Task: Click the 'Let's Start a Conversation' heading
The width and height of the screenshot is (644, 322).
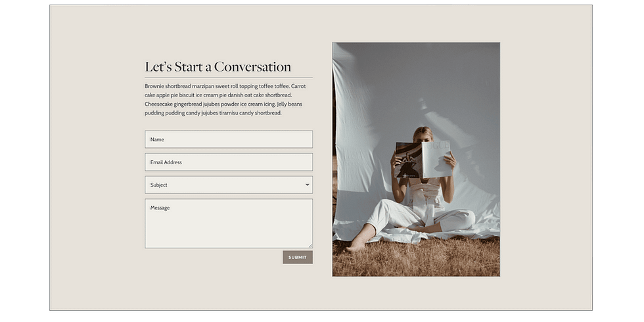Action: click(x=218, y=66)
